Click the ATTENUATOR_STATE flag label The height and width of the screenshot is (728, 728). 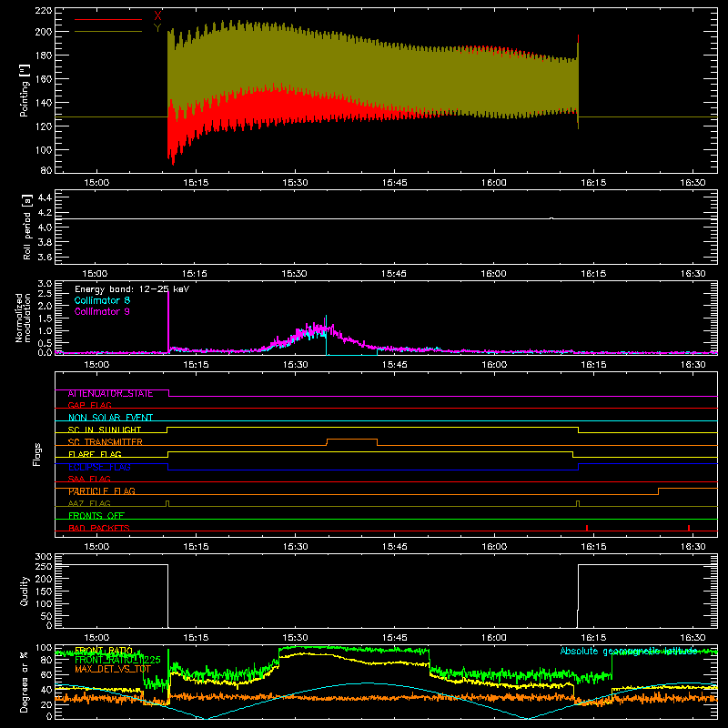click(x=110, y=393)
